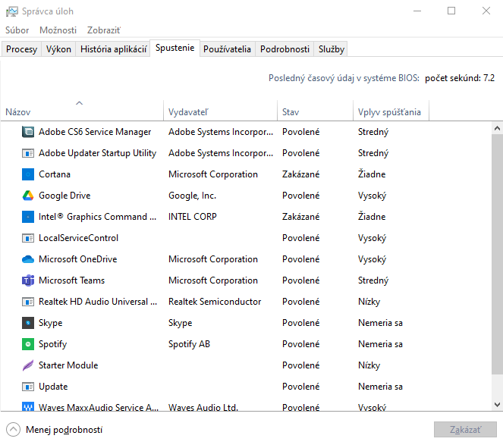Click the Cortana app icon

(x=28, y=174)
